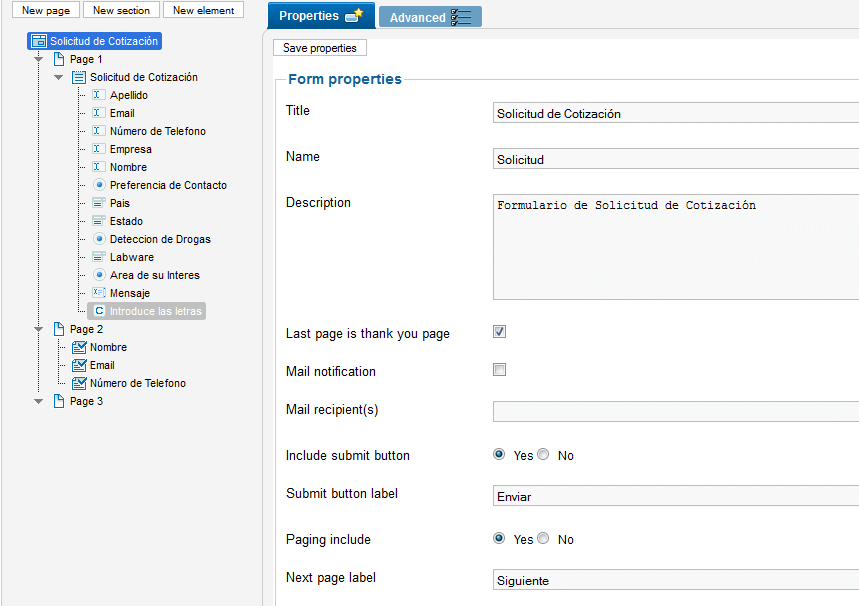Select Yes for Paging include
The height and width of the screenshot is (606, 859).
(499, 538)
